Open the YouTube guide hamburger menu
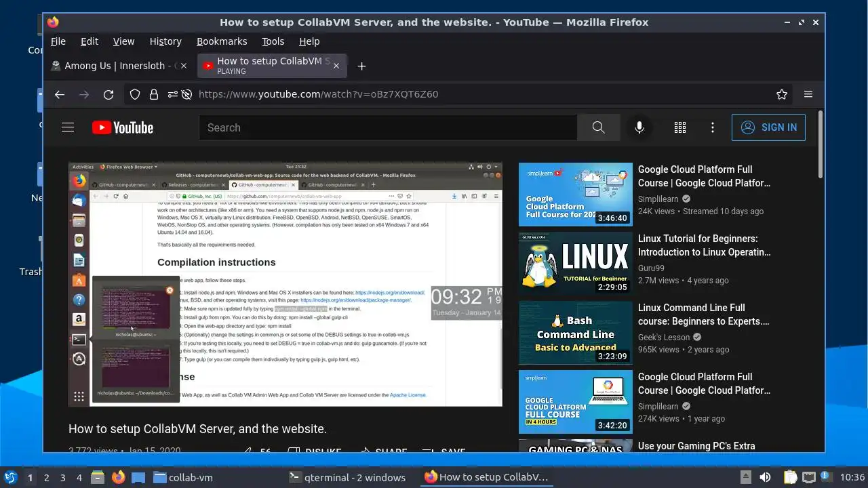 [68, 127]
